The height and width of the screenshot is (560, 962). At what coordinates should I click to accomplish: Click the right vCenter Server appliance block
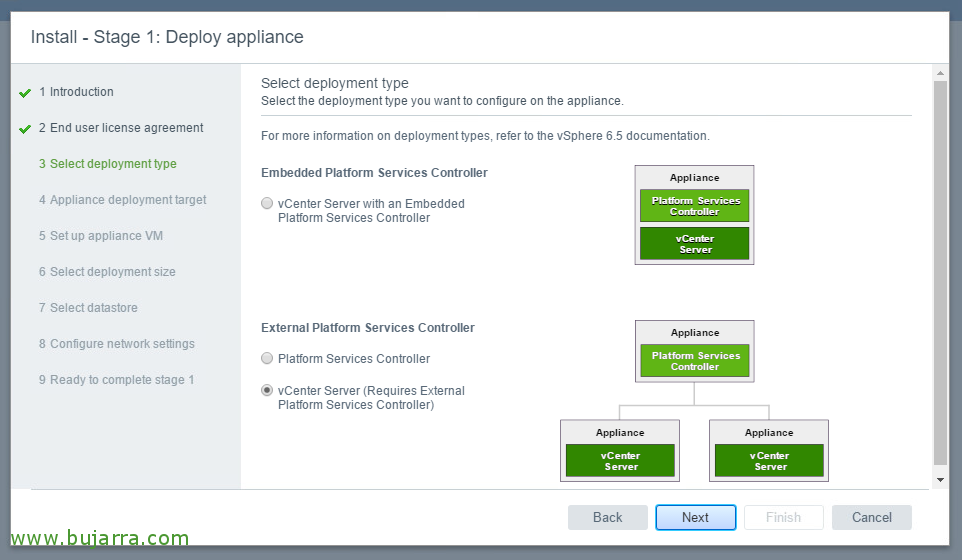click(769, 461)
